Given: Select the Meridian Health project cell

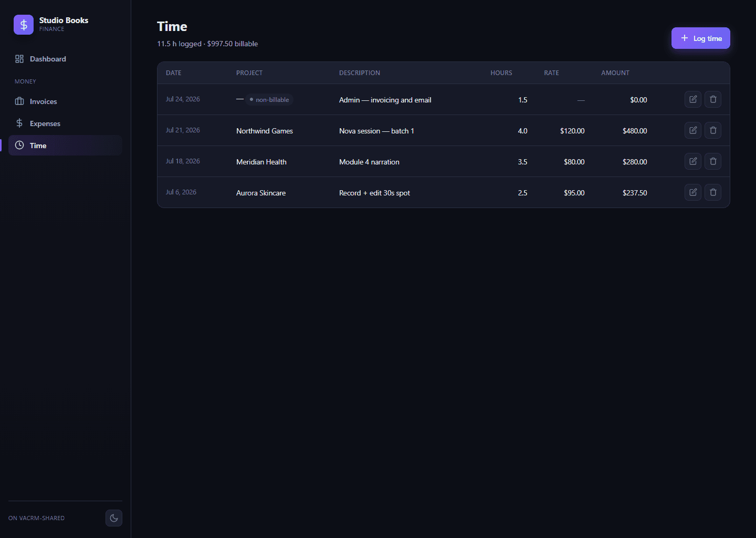Looking at the screenshot, I should click(x=261, y=162).
